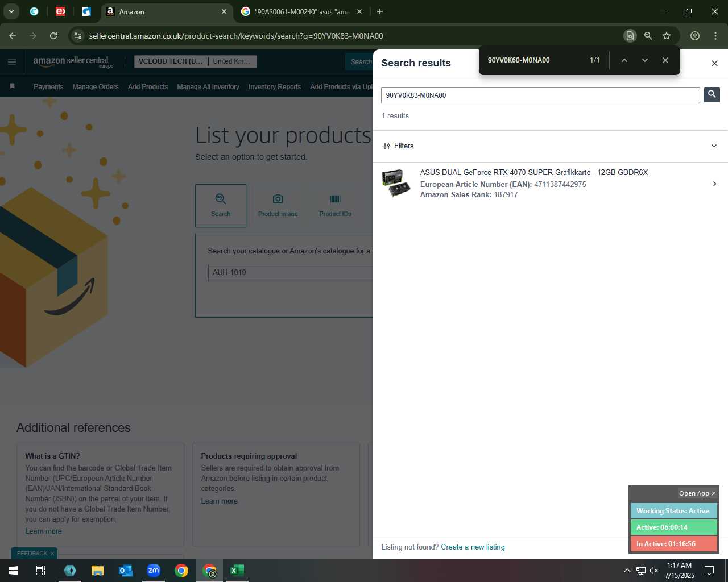Click the In Active 01:16:56 timer bar
The height and width of the screenshot is (582, 728).
tap(673, 544)
